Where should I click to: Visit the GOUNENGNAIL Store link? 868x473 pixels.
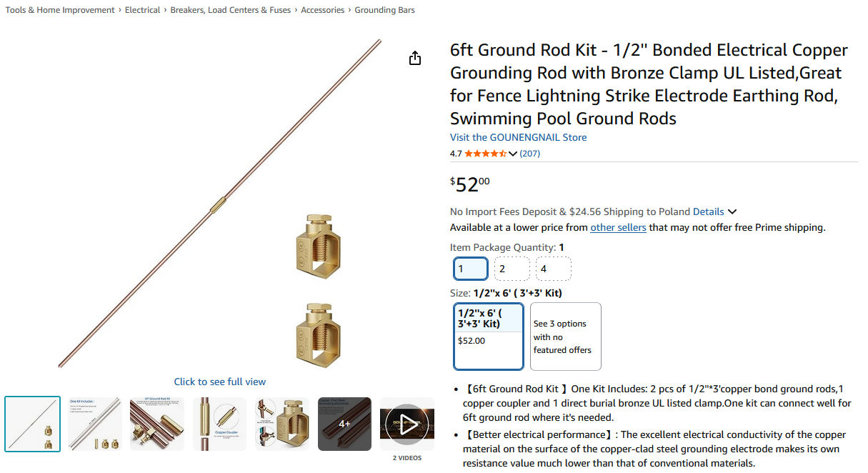[518, 137]
